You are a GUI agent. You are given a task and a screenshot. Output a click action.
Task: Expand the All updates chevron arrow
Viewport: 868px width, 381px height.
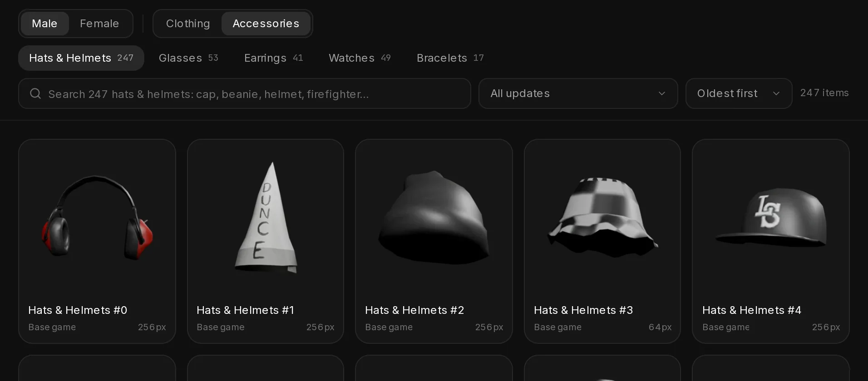[x=662, y=93]
